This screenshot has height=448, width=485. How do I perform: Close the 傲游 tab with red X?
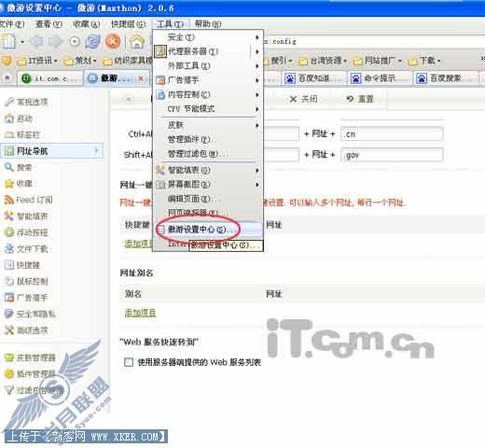(x=141, y=78)
